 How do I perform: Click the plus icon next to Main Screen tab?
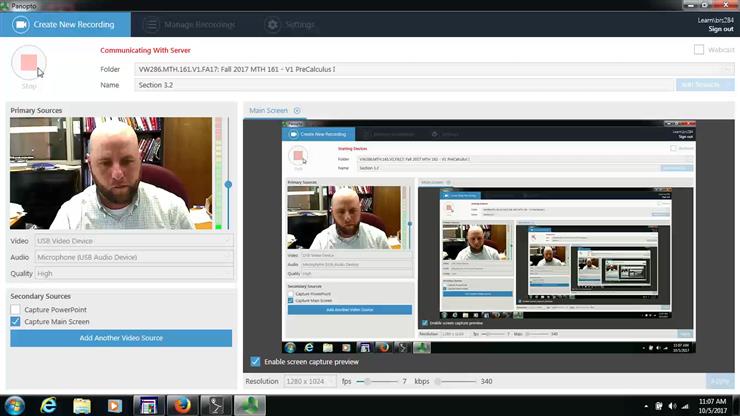pyautogui.click(x=297, y=111)
